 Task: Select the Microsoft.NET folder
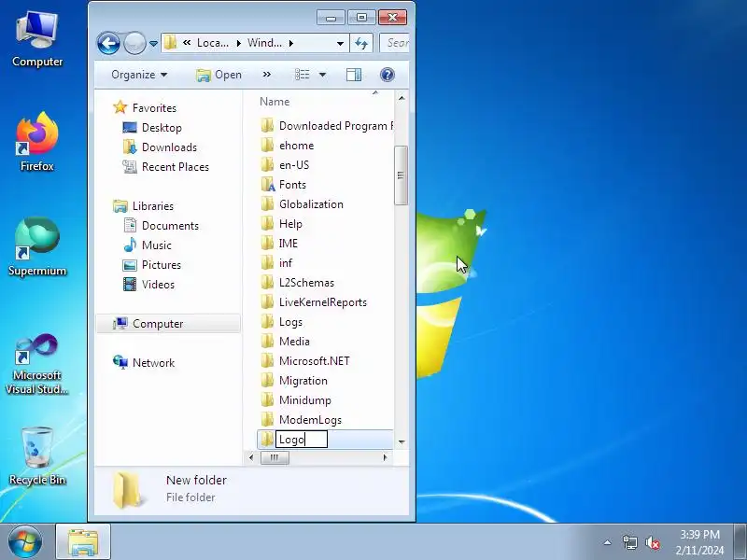click(x=305, y=360)
